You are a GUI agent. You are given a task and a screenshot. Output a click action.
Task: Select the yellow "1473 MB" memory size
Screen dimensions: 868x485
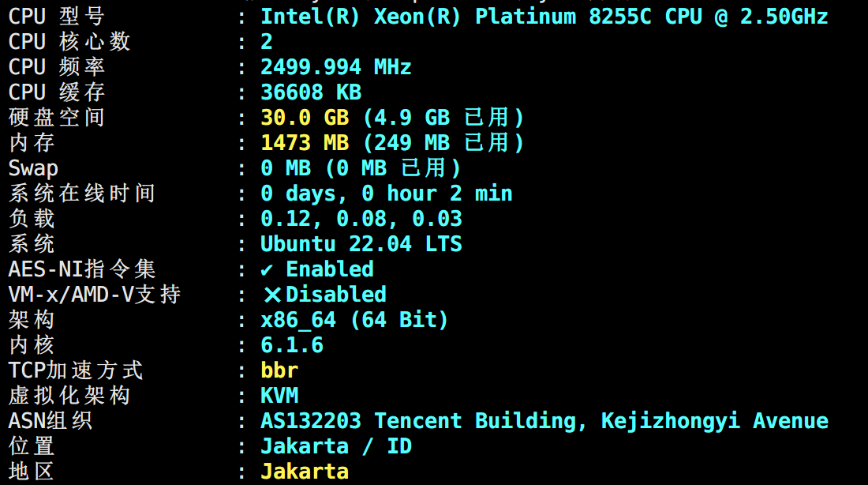305,143
